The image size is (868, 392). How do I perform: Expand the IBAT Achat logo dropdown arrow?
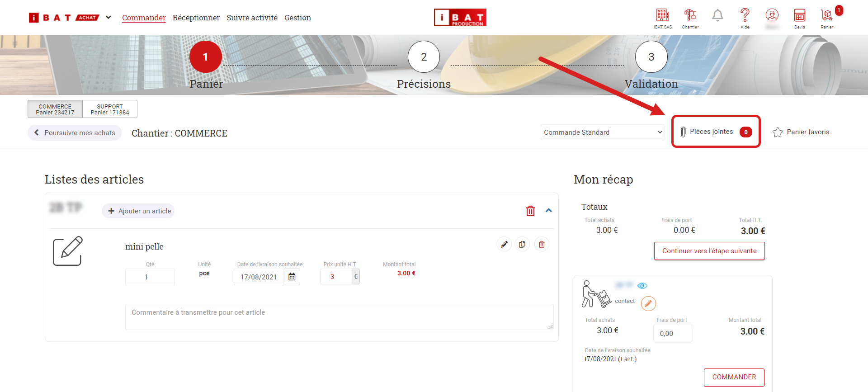[108, 18]
